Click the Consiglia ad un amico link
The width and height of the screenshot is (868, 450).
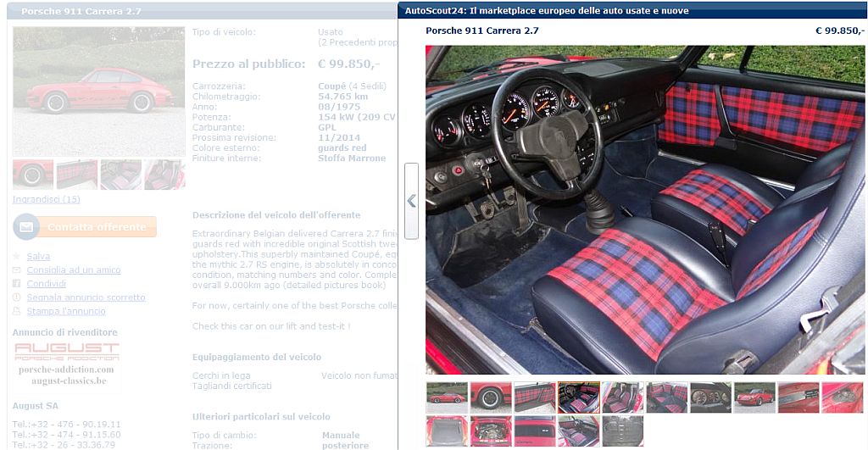[x=74, y=269]
